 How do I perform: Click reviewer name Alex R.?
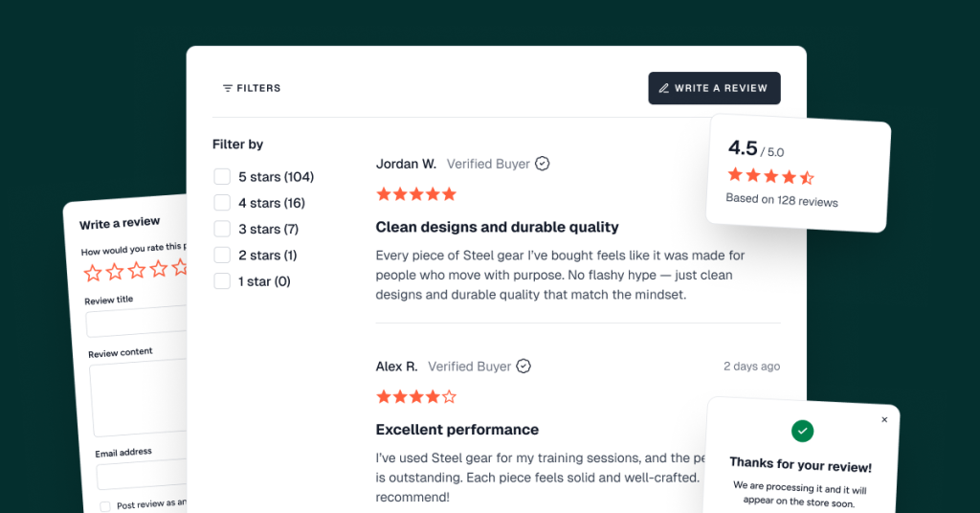click(396, 367)
